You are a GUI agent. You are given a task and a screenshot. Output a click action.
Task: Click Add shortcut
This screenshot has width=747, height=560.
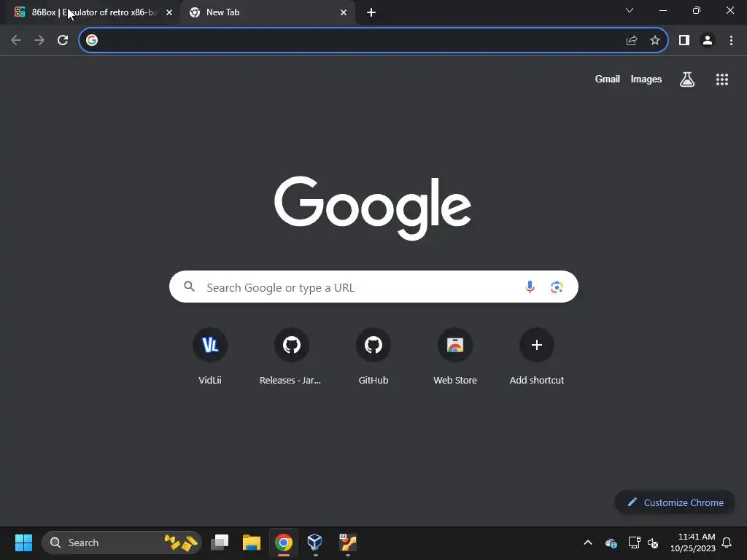click(x=536, y=355)
